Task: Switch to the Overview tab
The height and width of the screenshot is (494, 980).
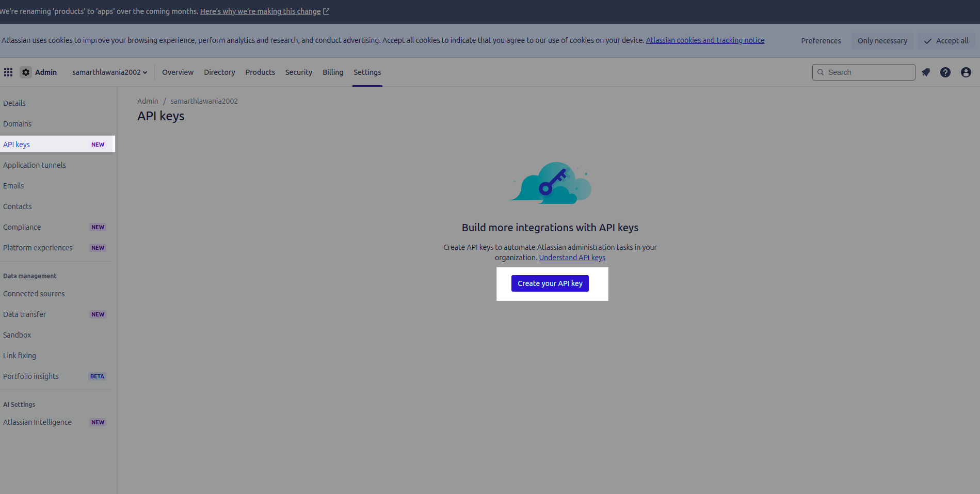Action: point(178,72)
